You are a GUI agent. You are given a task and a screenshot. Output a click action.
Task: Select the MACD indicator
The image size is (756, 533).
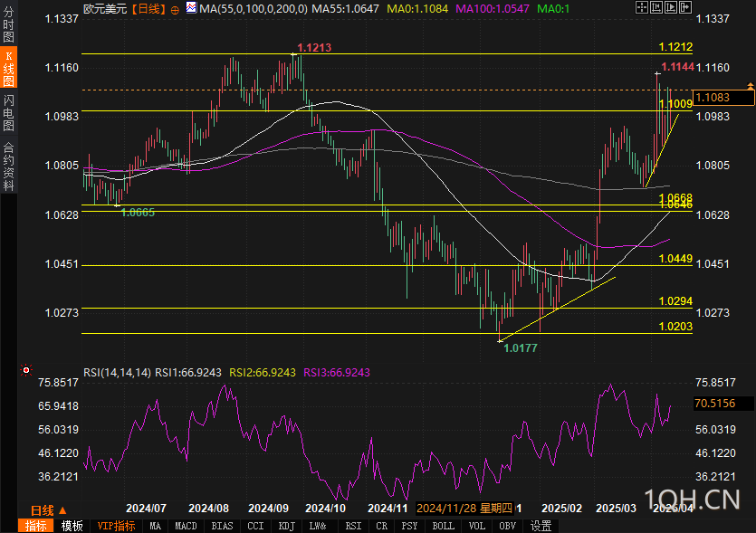click(x=186, y=526)
